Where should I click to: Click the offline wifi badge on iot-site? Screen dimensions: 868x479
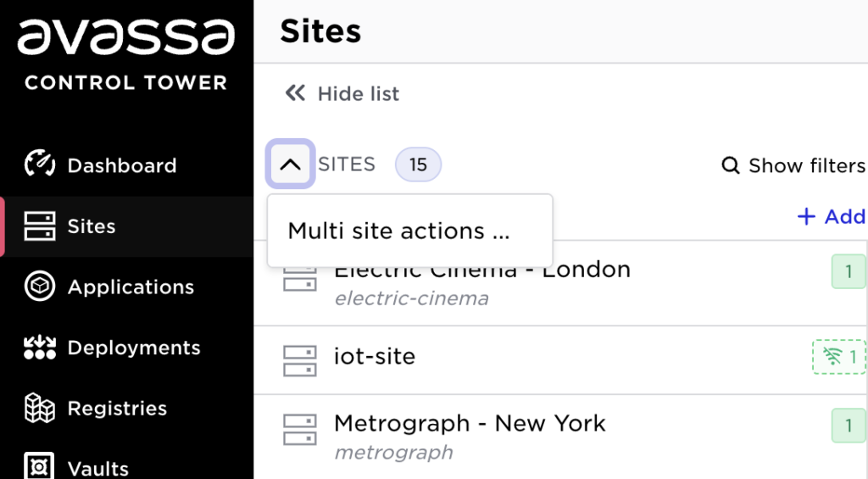click(839, 357)
